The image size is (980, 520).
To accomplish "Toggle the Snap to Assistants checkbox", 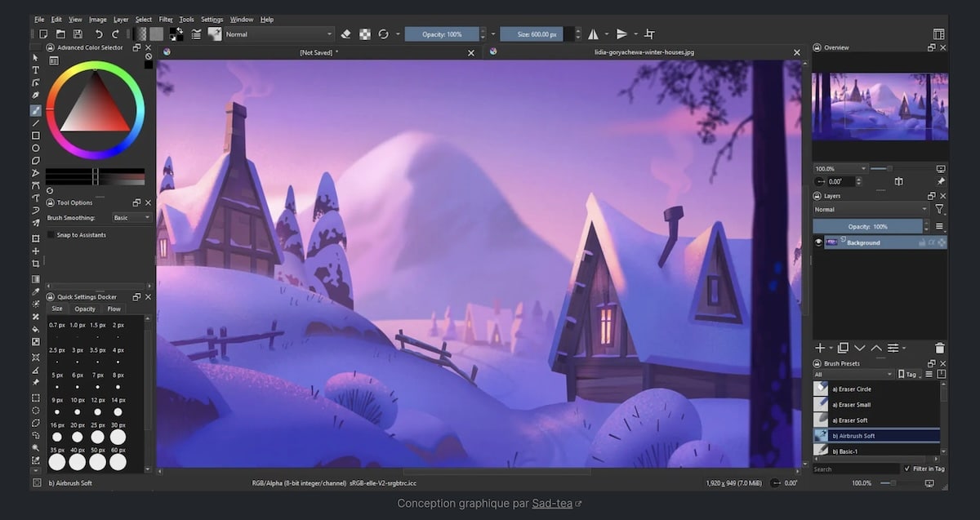I will pos(51,235).
